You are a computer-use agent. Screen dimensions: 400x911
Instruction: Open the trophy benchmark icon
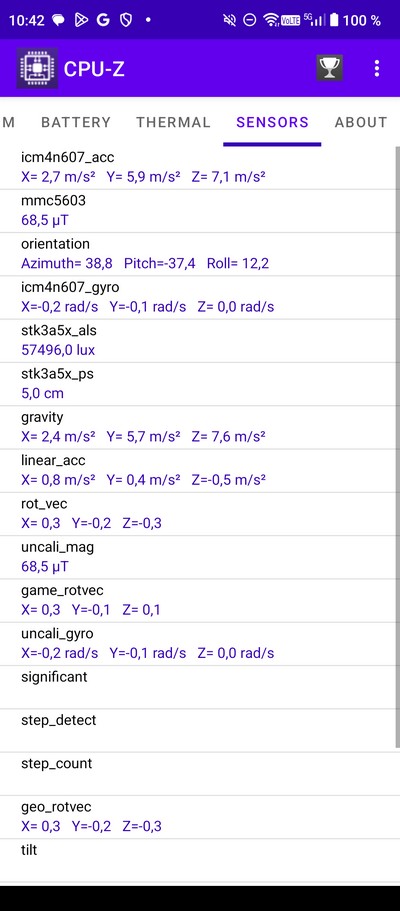click(329, 68)
